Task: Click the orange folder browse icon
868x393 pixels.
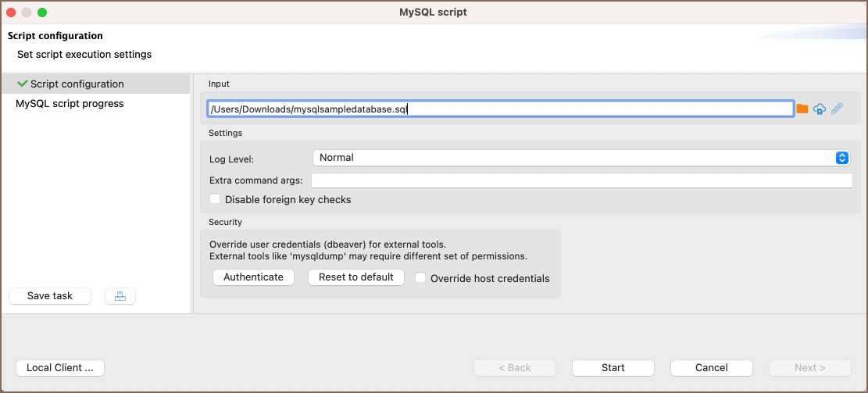Action: [802, 109]
